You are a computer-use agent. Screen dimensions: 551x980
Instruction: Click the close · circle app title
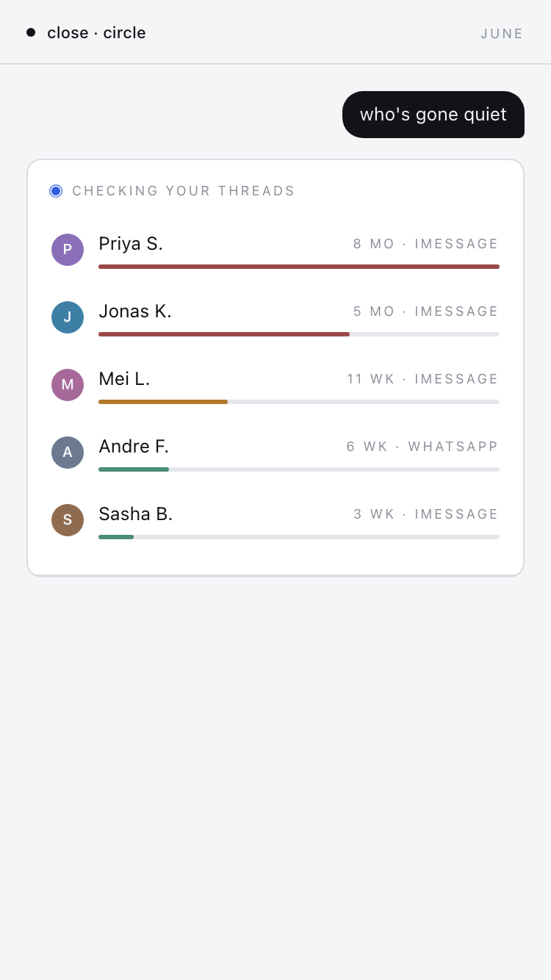click(x=96, y=33)
